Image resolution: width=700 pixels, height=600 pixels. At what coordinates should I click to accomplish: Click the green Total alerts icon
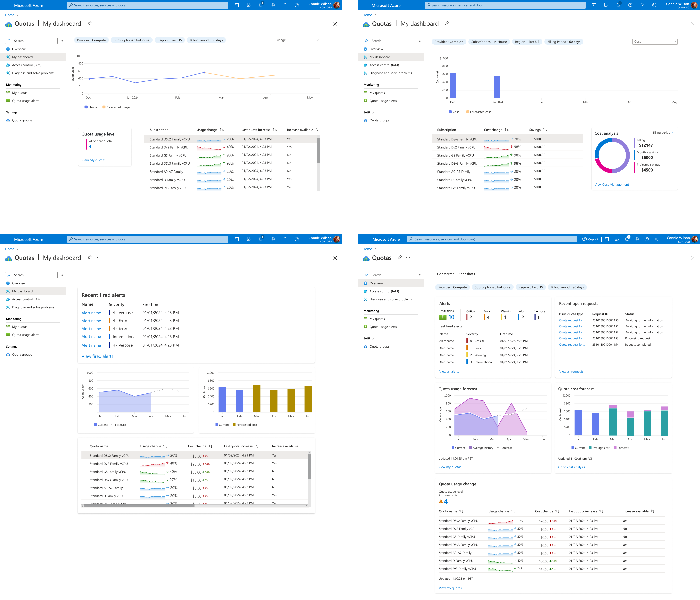(443, 317)
